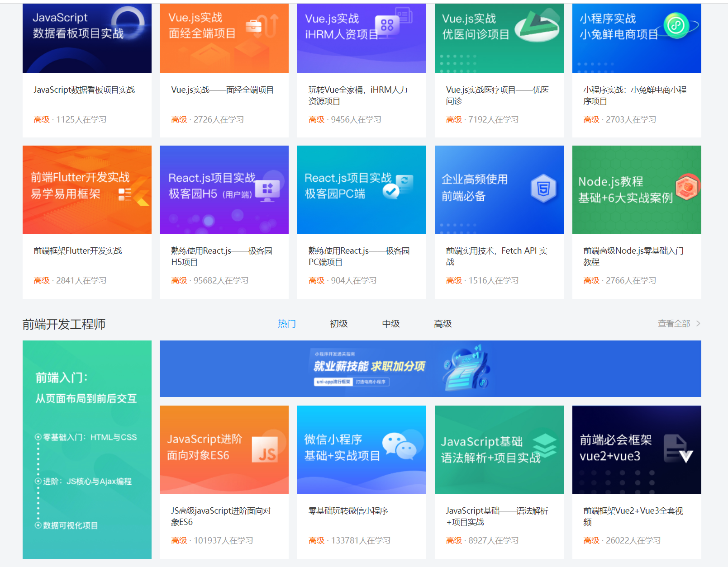Select the 热门 tab
The image size is (728, 567).
[x=287, y=324]
